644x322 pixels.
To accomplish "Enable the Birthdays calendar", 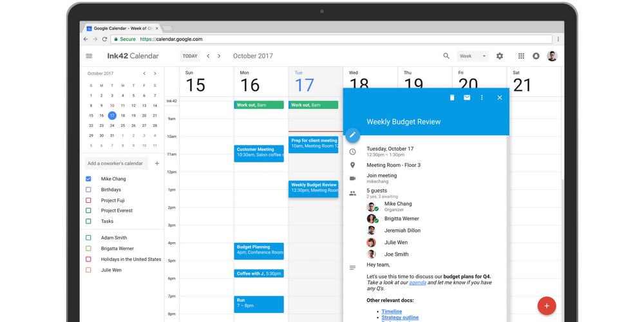I will tap(88, 189).
